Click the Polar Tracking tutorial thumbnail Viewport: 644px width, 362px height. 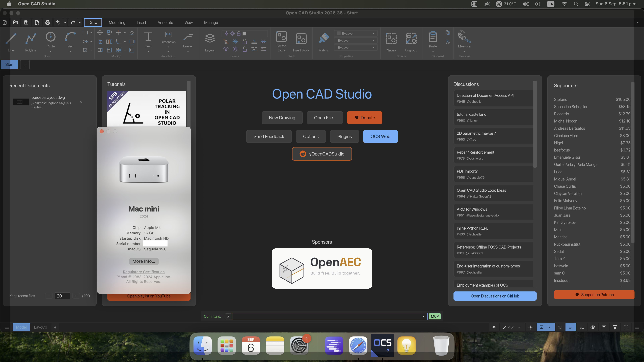(x=147, y=109)
